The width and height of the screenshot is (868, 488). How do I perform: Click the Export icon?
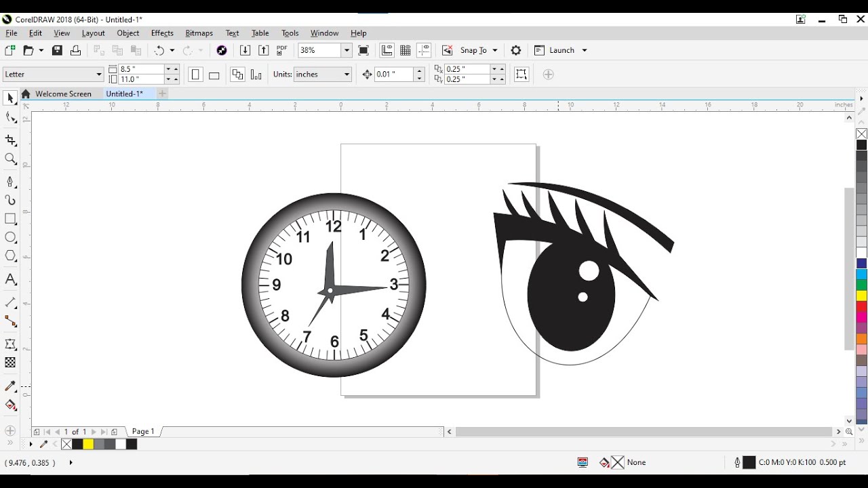click(x=264, y=50)
